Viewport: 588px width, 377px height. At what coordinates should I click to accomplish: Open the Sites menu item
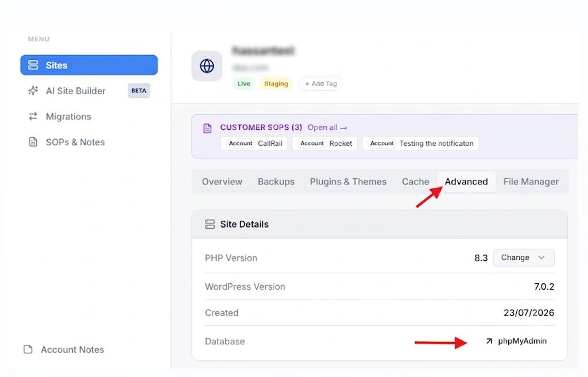89,65
